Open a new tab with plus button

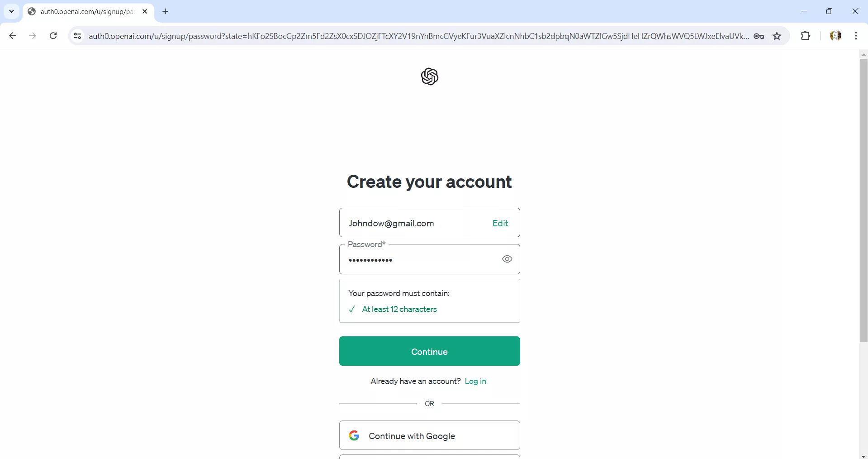166,12
